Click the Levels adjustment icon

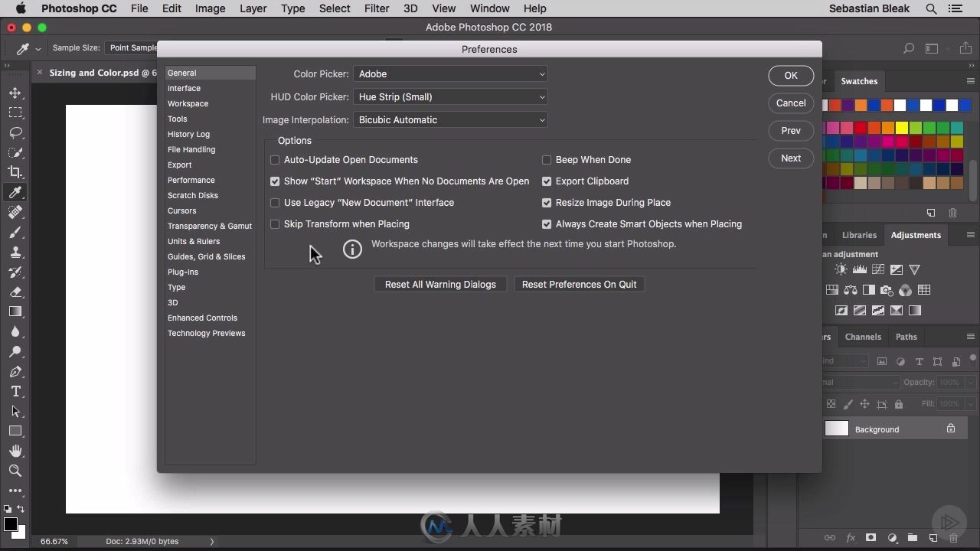pyautogui.click(x=860, y=269)
